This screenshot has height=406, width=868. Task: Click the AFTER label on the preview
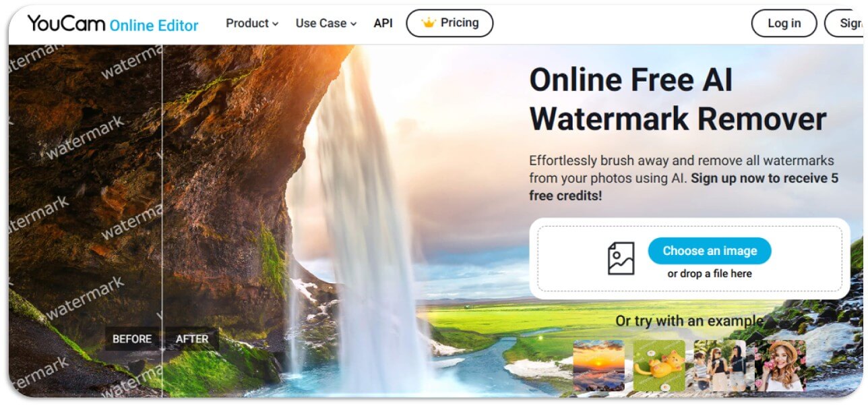(192, 339)
